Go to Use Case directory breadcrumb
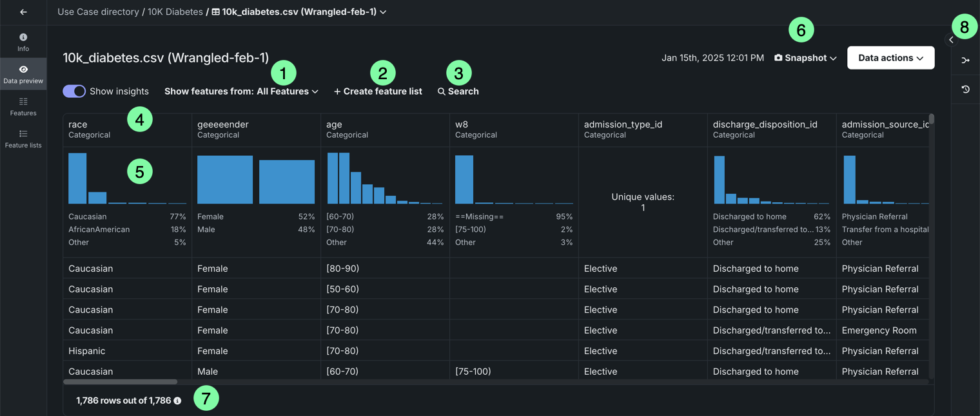Screen dimensions: 980x416 coord(98,12)
